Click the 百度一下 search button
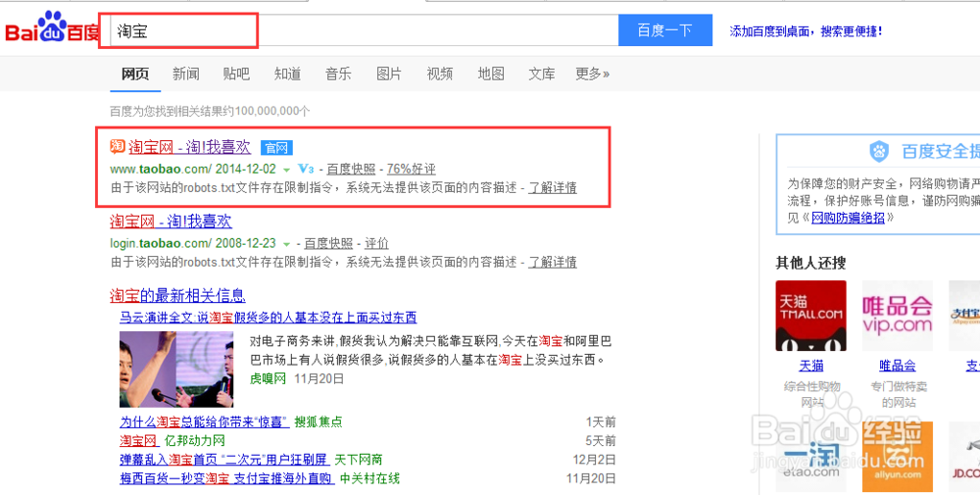Screen dimensions: 980x495 pos(665,30)
